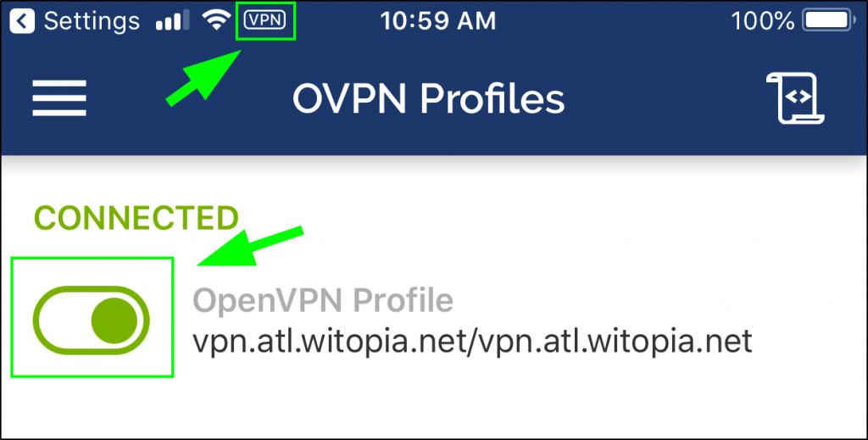The image size is (868, 440).
Task: Click the green arrow pointing at the switch
Action: pyautogui.click(x=250, y=247)
